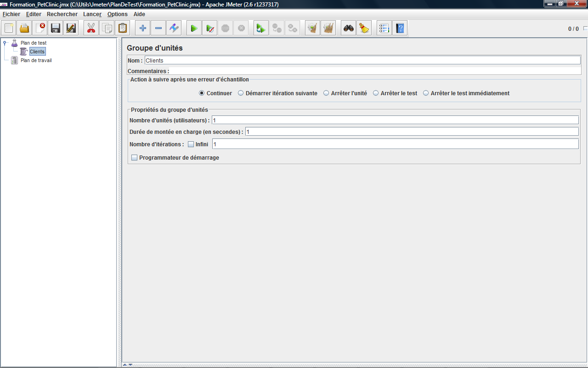Select the Arrêter l'unité radio button
The height and width of the screenshot is (368, 588).
pyautogui.click(x=327, y=93)
